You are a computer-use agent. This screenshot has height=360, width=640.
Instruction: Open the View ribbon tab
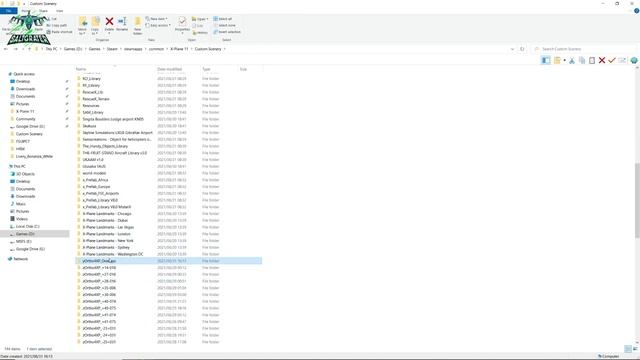point(59,11)
